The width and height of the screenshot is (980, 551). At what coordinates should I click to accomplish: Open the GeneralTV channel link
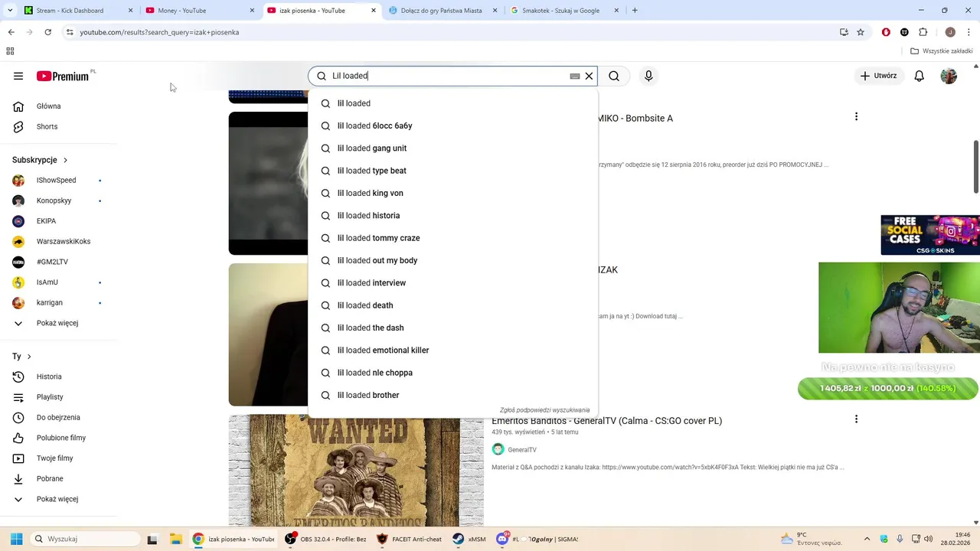point(522,450)
